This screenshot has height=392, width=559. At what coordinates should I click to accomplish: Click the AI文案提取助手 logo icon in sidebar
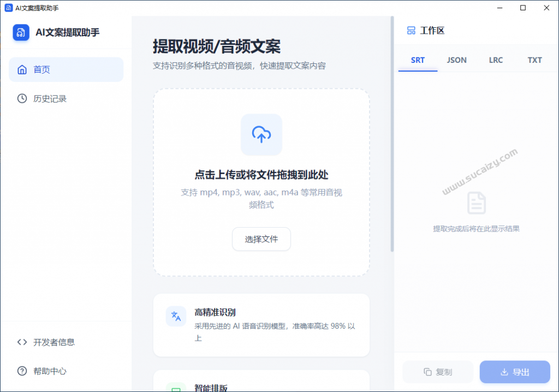[x=21, y=32]
